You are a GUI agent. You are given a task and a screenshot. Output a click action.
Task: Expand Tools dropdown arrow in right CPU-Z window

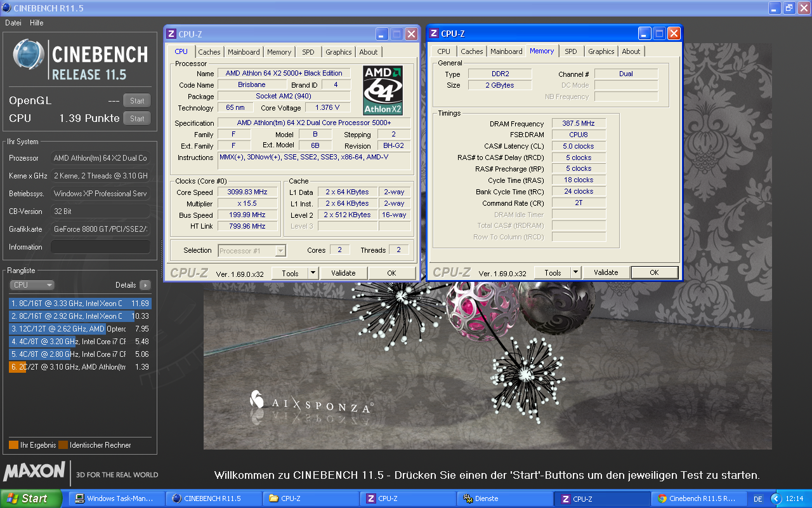coord(575,273)
